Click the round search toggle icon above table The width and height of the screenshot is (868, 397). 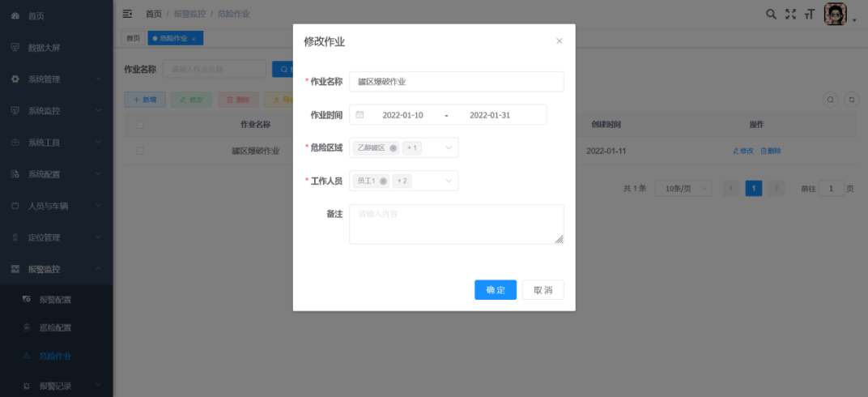831,100
